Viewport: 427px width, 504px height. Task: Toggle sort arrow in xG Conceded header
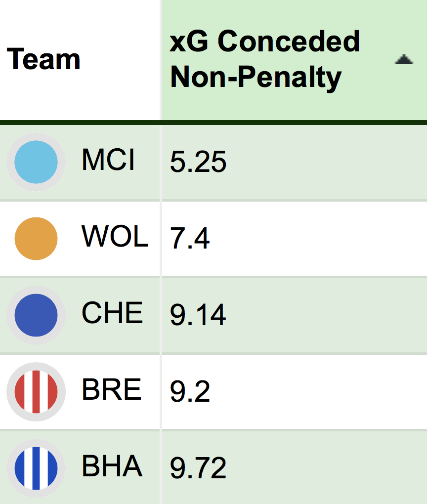coord(404,59)
